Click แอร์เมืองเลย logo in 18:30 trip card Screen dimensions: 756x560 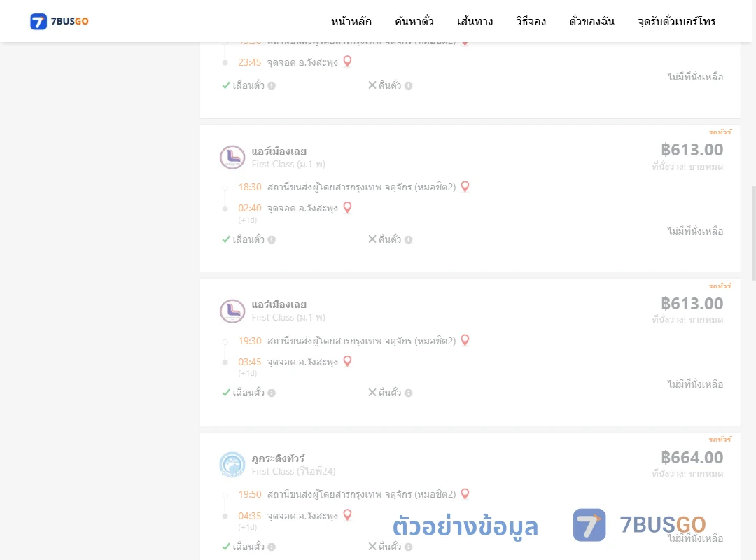tap(232, 157)
